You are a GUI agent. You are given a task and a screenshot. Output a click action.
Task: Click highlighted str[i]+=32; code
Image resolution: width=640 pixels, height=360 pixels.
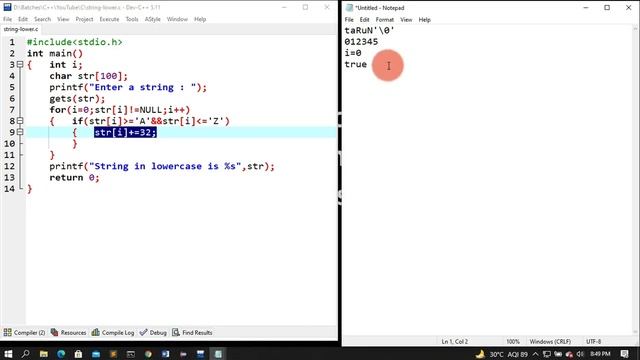point(125,132)
